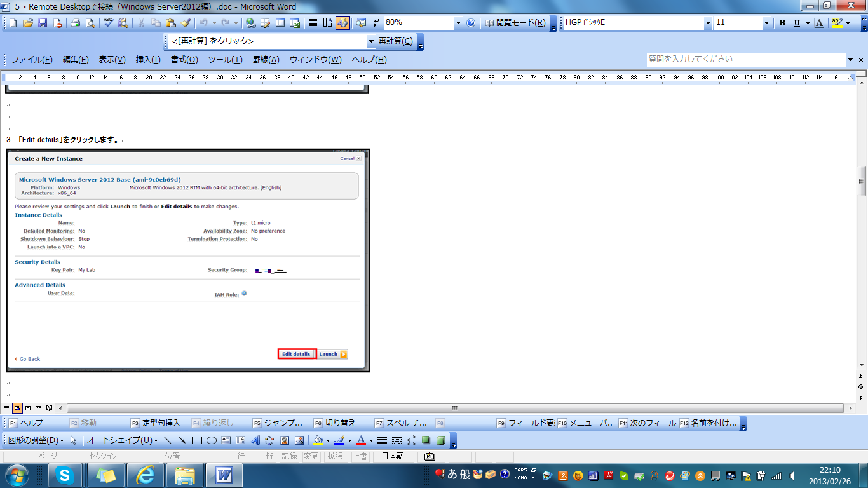The width and height of the screenshot is (868, 488).
Task: Select the Oval shape tool
Action: 212,440
